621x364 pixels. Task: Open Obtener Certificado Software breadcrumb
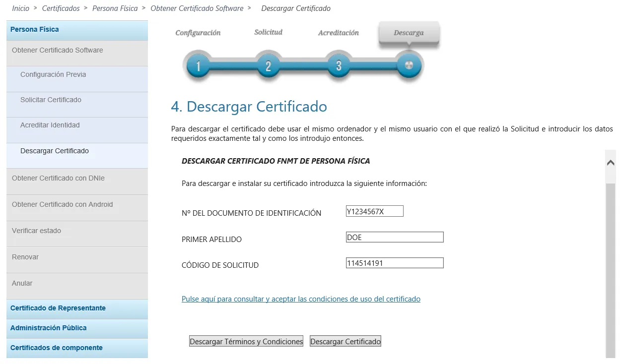197,8
